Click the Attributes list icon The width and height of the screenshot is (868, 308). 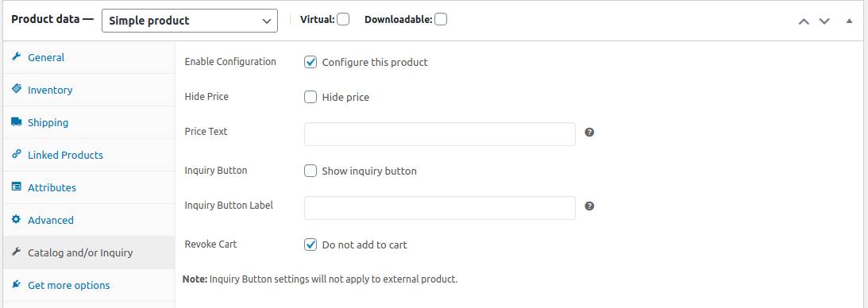[x=16, y=187]
